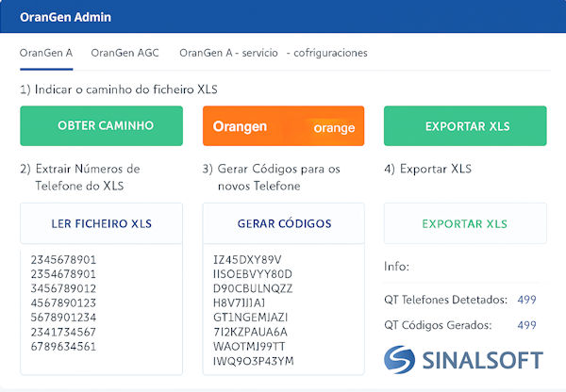
Task: Select generated code IISOEBVYY80D
Action: (x=253, y=274)
